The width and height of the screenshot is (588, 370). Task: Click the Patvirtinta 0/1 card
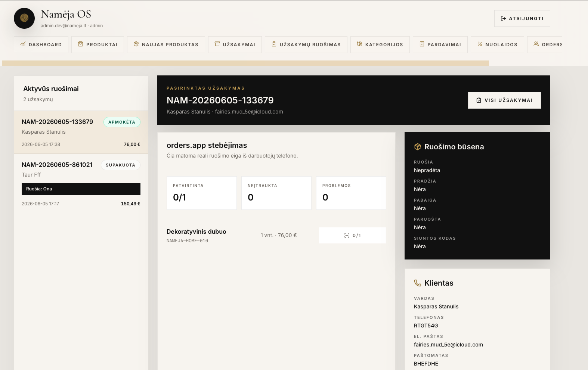pos(202,193)
